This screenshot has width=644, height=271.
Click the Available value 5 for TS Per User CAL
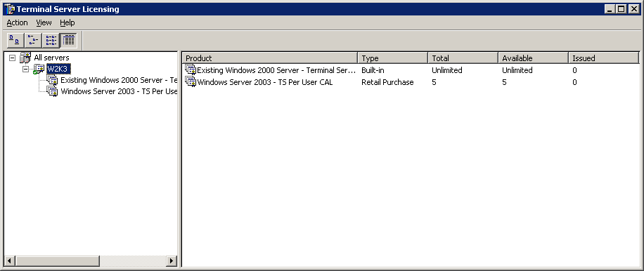(504, 82)
